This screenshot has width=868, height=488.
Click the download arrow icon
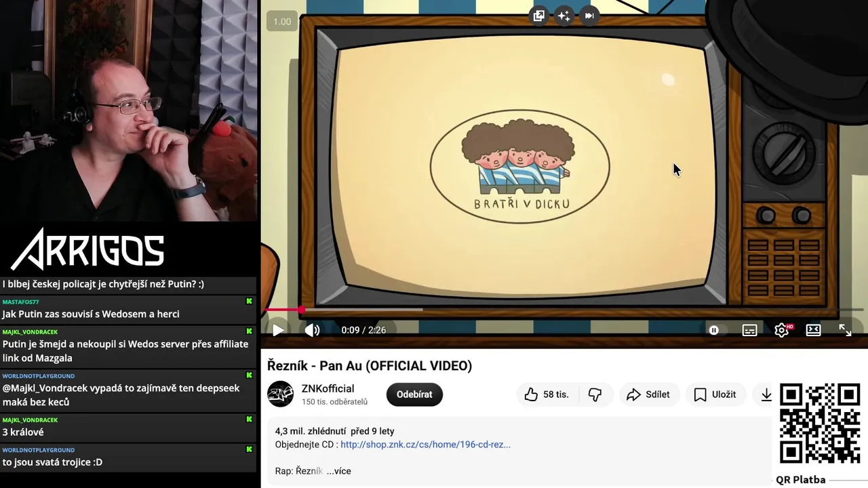point(766,394)
